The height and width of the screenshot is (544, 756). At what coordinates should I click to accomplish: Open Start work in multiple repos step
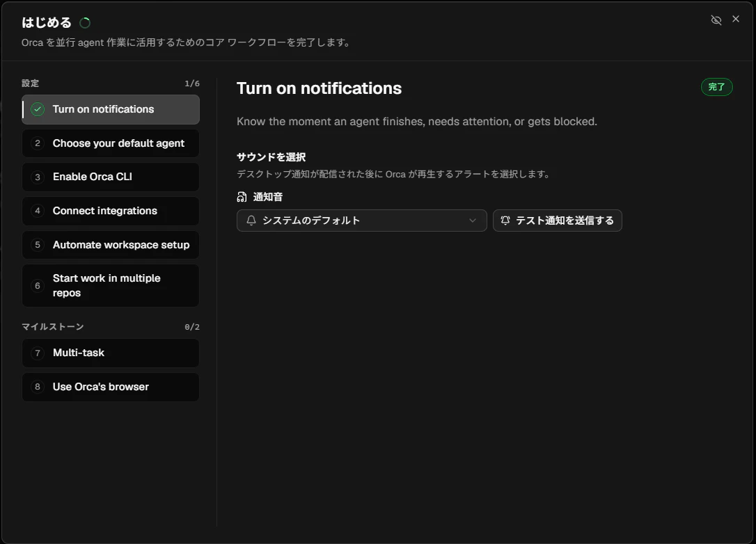tap(111, 286)
